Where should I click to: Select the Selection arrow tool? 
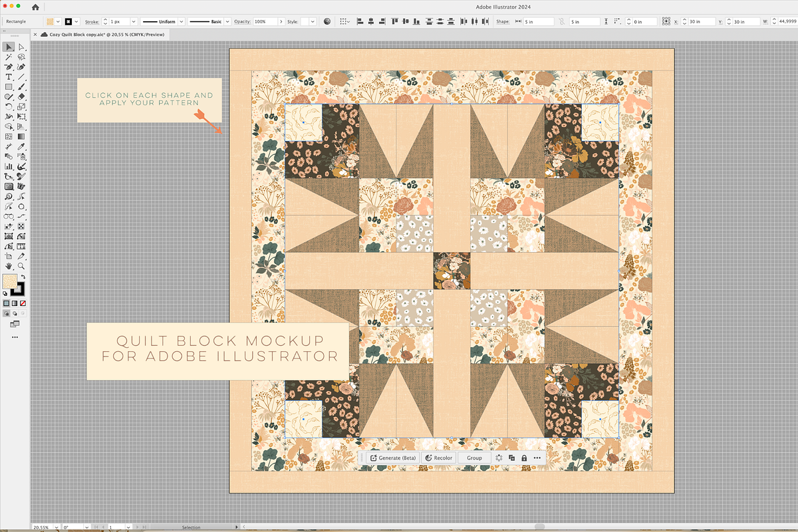[x=9, y=47]
